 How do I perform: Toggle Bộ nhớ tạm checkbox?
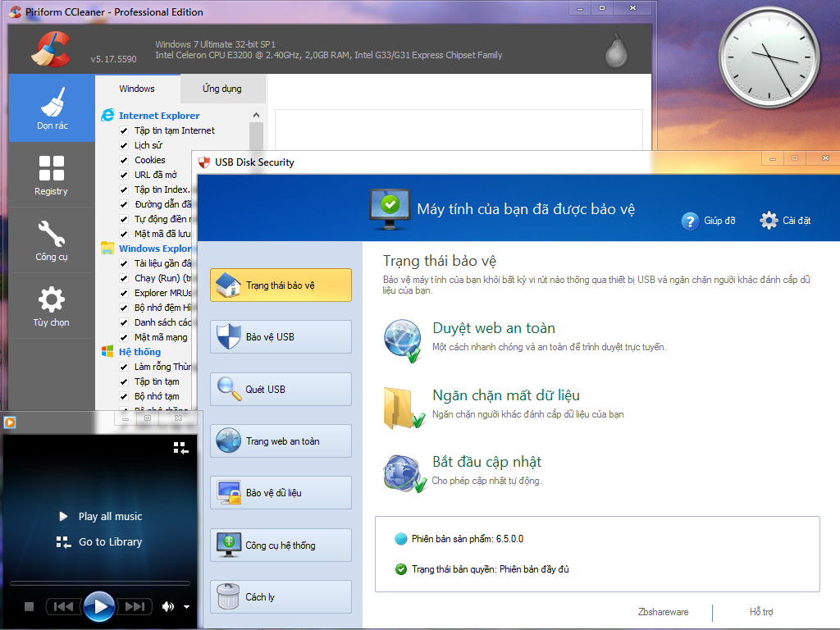tap(124, 396)
